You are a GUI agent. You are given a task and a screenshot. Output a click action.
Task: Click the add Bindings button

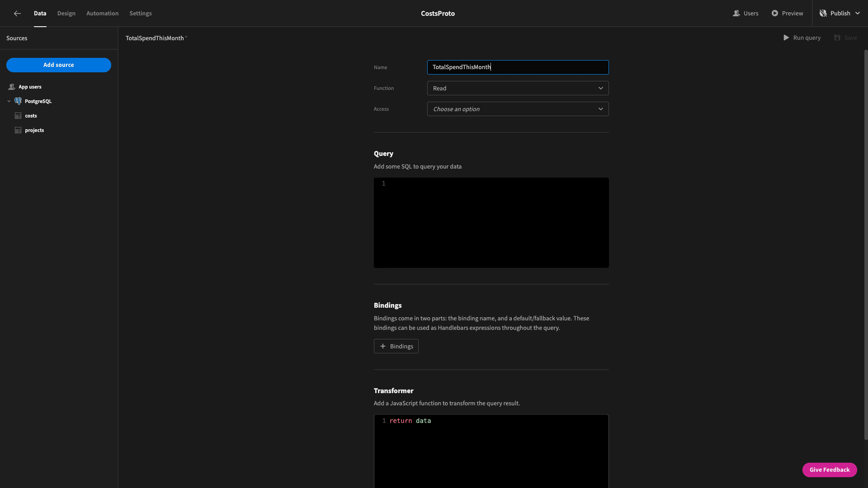click(x=396, y=346)
